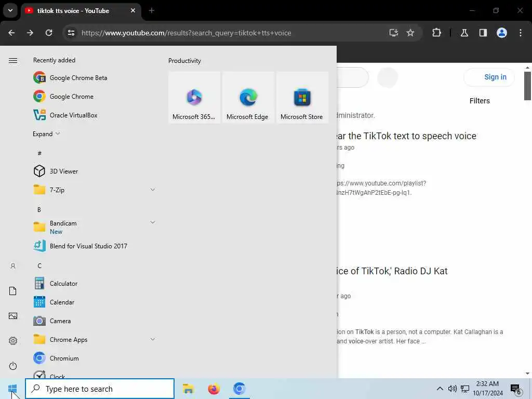The height and width of the screenshot is (399, 532).
Task: Open 'Radio DJ Kat' video title
Action: click(x=392, y=271)
